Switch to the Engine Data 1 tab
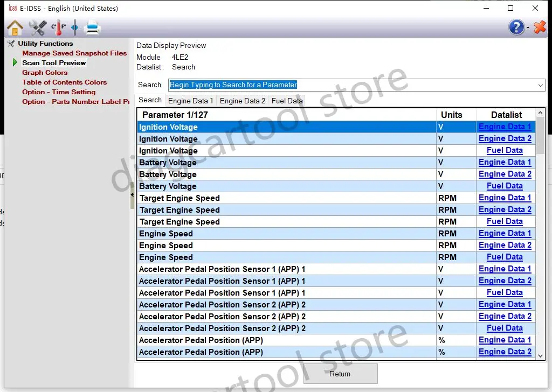Viewport: 552px width, 392px height. [190, 101]
